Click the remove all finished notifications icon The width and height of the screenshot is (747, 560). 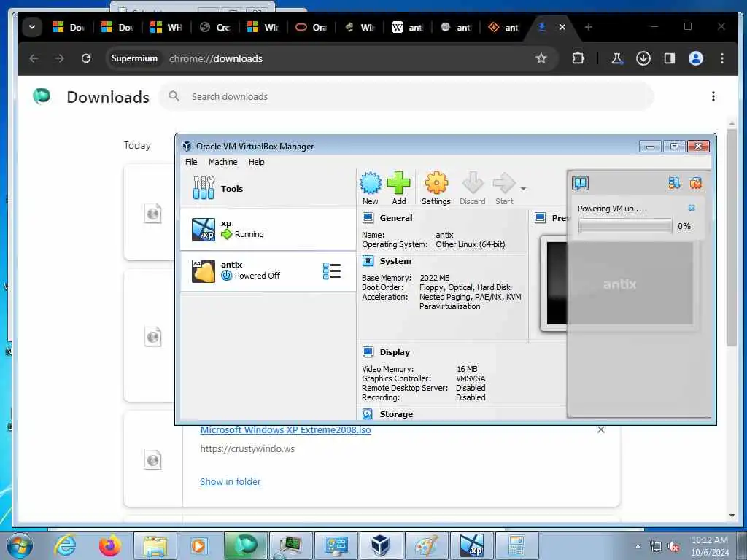tap(695, 183)
